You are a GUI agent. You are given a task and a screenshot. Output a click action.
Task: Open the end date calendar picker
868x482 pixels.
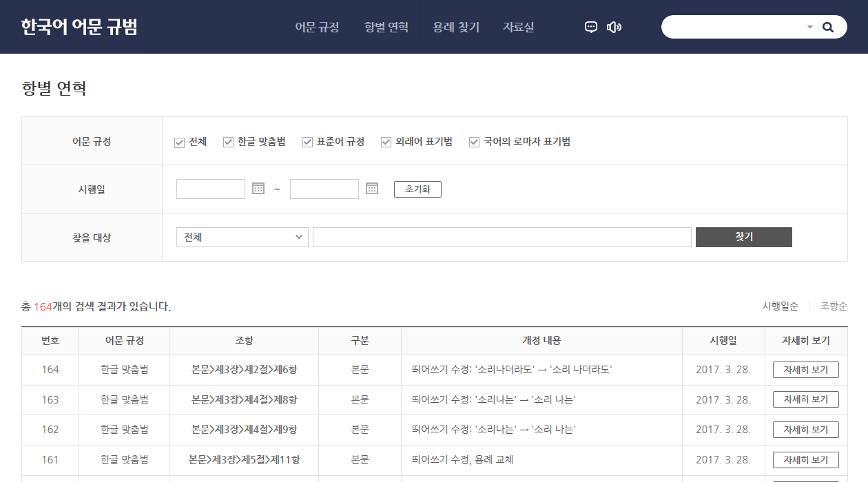(372, 189)
